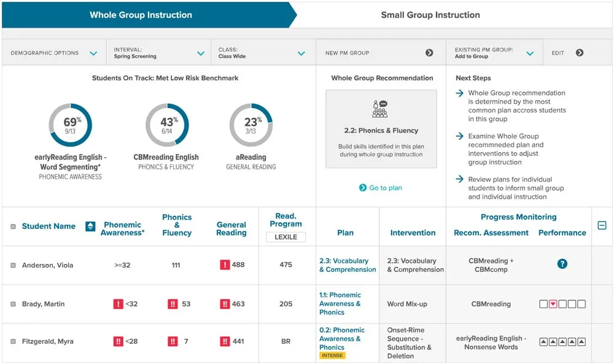Screen dimensions: 614x364
Task: Click the New PM Group arrow icon
Action: [x=429, y=53]
